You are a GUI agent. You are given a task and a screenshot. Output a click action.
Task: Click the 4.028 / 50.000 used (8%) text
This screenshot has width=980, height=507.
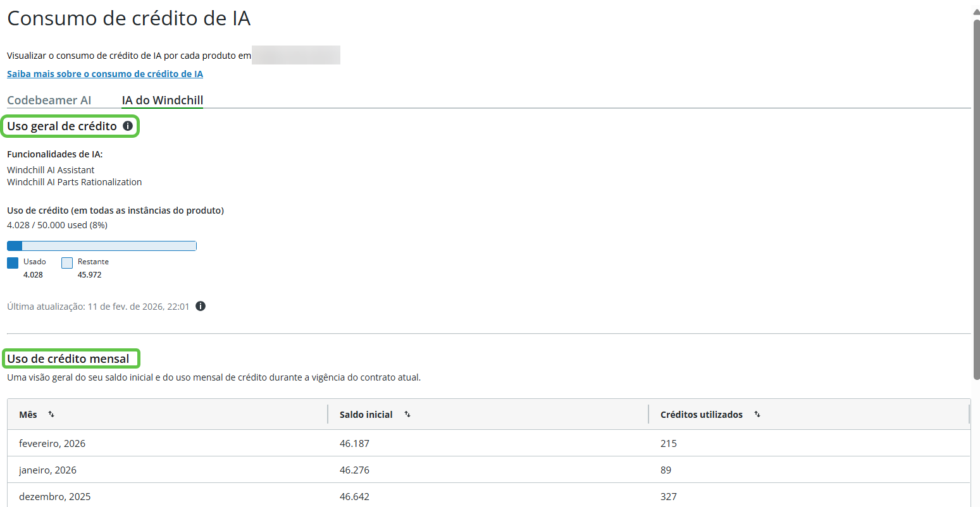click(x=58, y=225)
